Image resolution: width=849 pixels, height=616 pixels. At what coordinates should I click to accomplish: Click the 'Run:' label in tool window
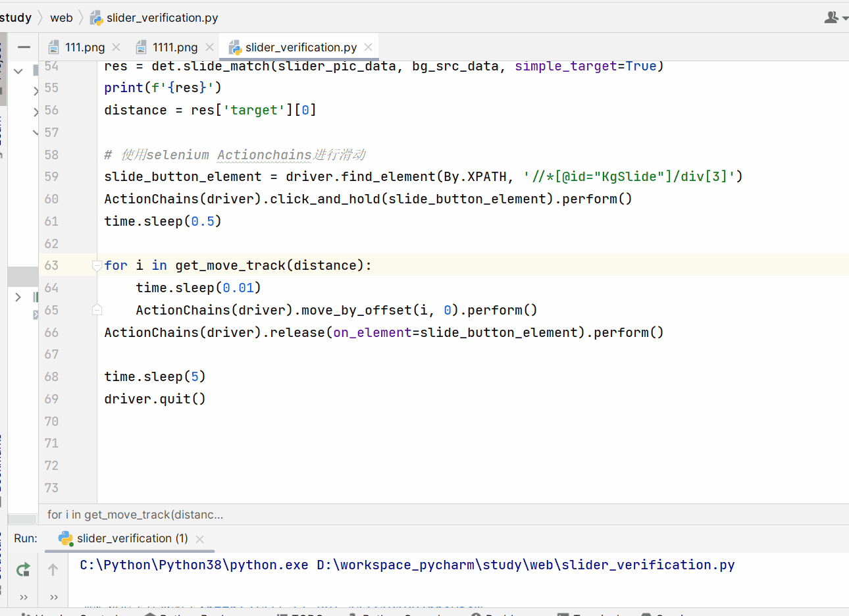pos(26,538)
